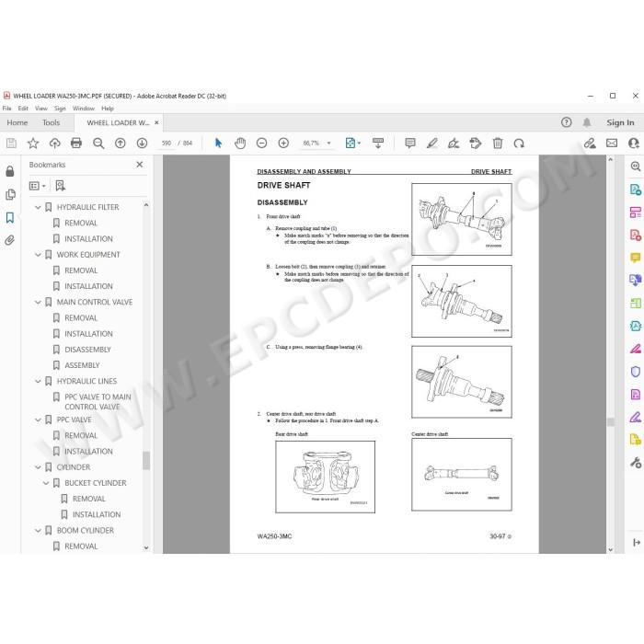644x644 pixels.
Task: Open notifications bell icon
Action: click(x=587, y=122)
